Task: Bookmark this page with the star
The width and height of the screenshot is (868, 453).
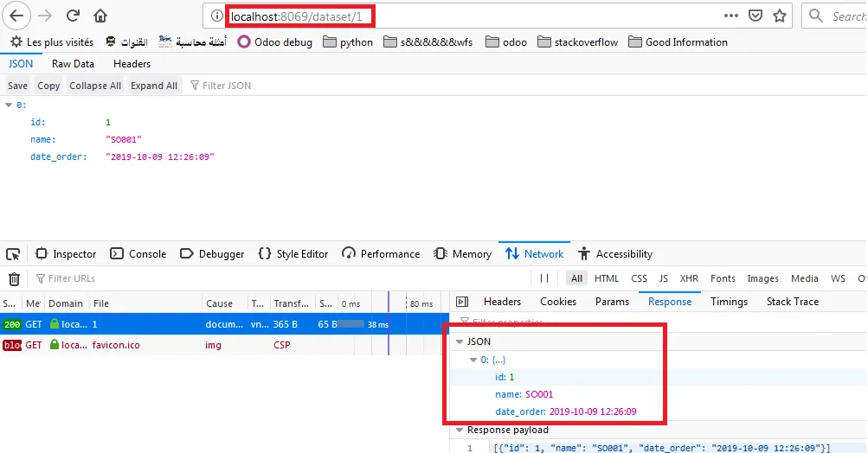Action: [780, 16]
